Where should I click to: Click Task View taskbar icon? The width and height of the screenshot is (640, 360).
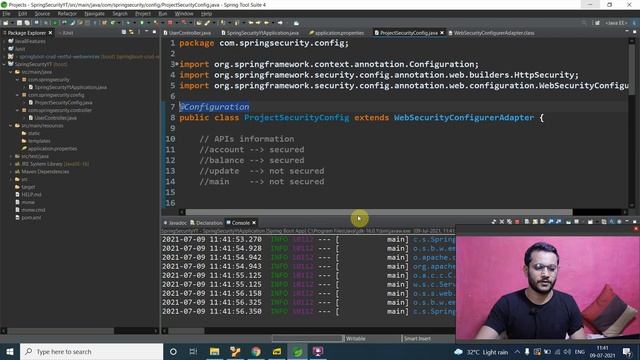[193, 351]
